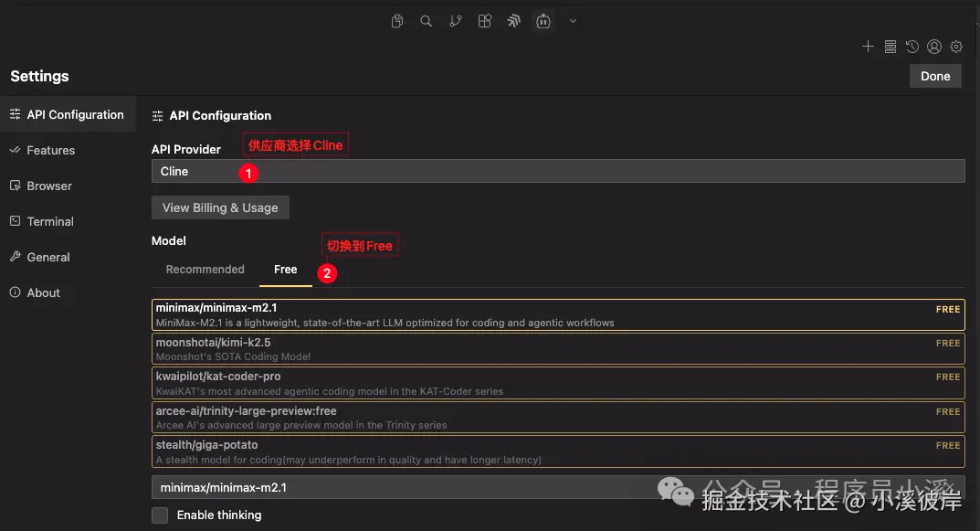Click the General wrench icon in sidebar
Image resolution: width=980 pixels, height=531 pixels.
15,257
